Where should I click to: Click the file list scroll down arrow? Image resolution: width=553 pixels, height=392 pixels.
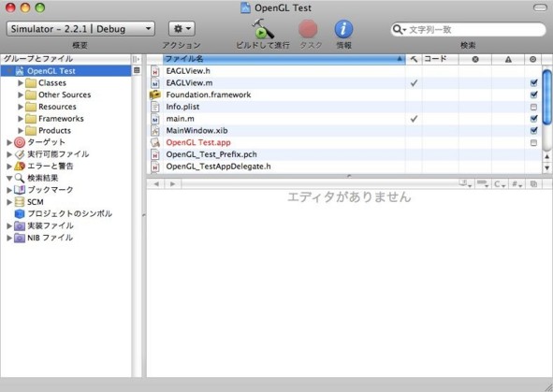pos(547,167)
